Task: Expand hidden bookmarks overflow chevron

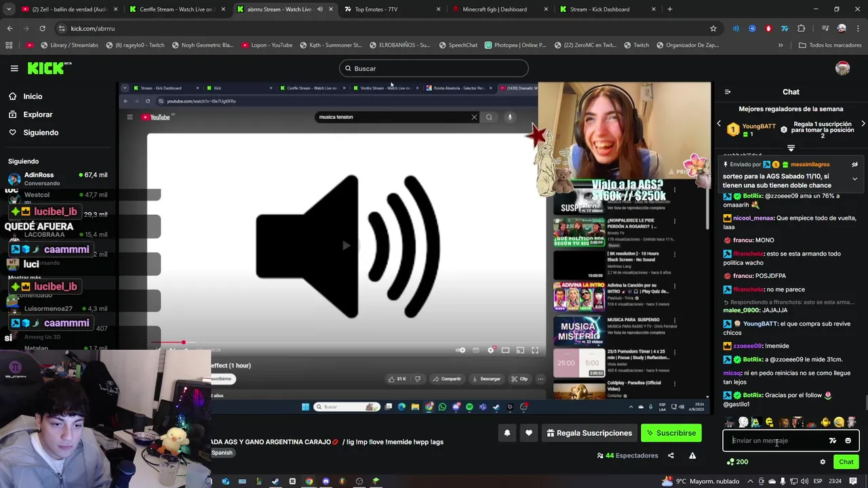Action: [781, 45]
